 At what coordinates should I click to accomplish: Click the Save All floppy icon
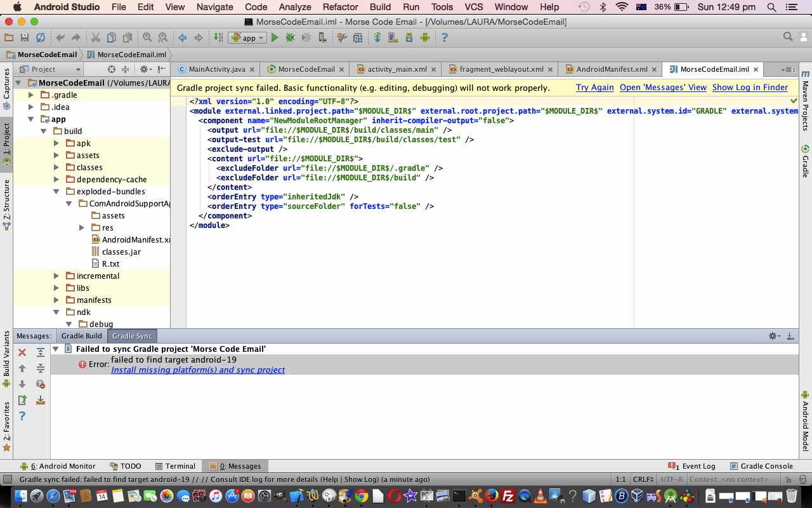pos(24,38)
